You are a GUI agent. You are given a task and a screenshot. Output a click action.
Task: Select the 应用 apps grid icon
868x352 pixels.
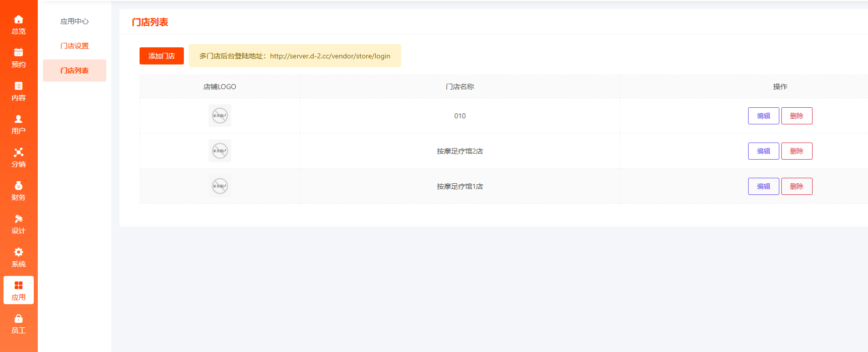pos(19,286)
